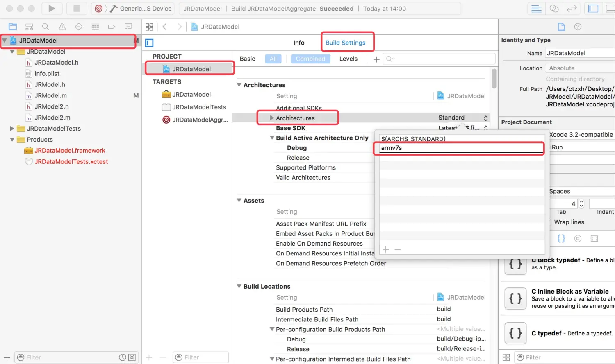
Task: Open the Breakpoint navigator icon
Action: (112, 27)
